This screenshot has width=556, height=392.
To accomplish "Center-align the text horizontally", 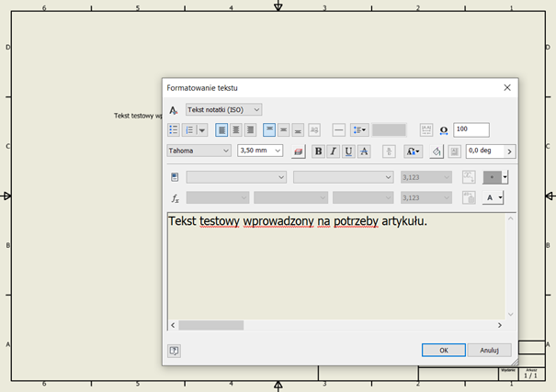I will point(236,130).
